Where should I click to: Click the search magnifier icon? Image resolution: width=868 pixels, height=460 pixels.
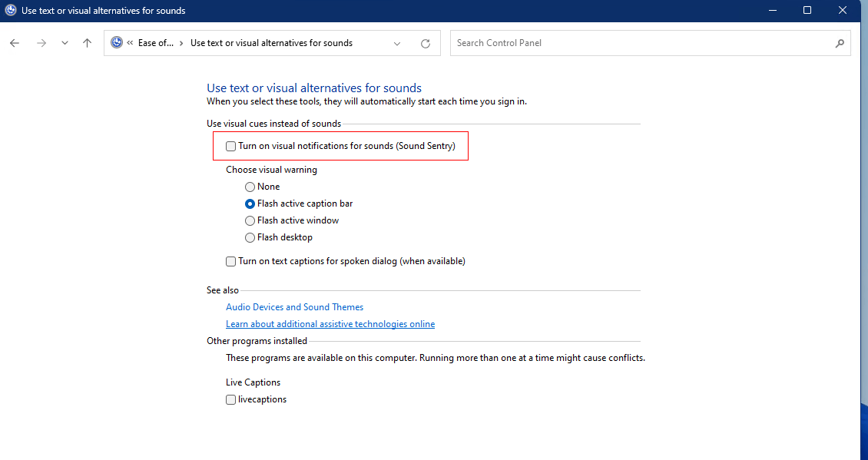point(840,43)
